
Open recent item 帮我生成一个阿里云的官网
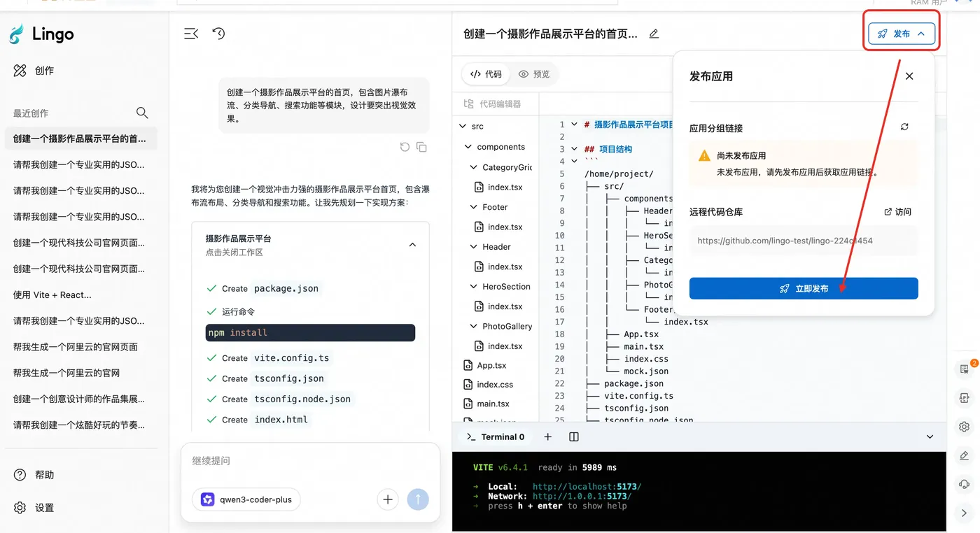[x=81, y=373]
